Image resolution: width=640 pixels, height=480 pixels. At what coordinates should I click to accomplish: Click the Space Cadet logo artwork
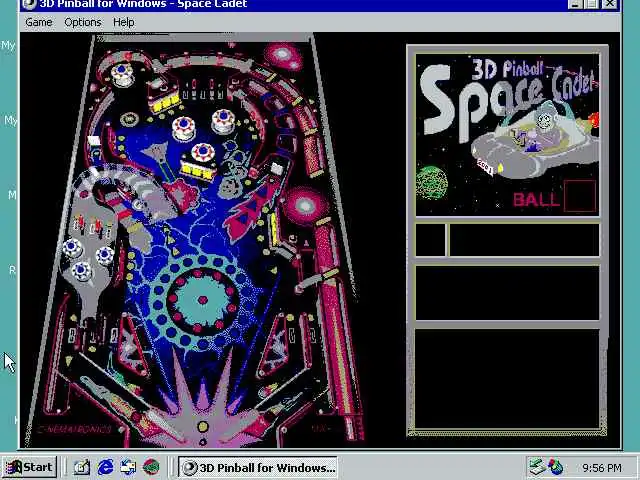point(508,135)
